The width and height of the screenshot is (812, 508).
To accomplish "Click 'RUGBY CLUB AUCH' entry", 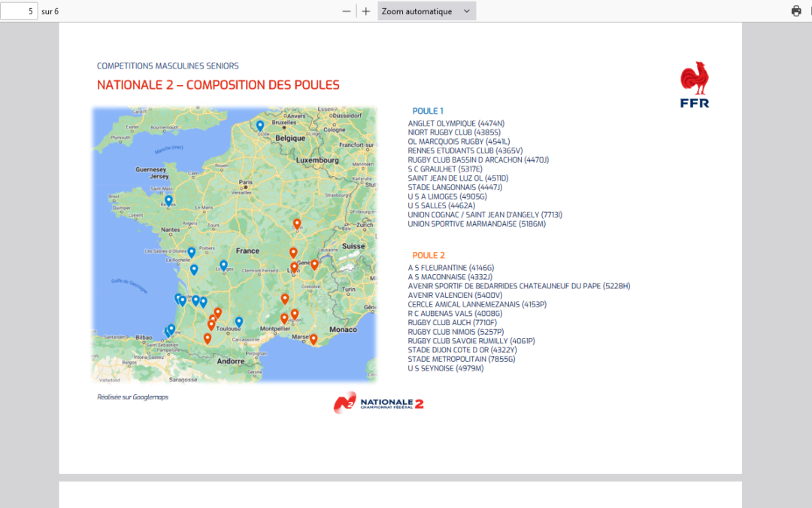I will pyautogui.click(x=453, y=322).
